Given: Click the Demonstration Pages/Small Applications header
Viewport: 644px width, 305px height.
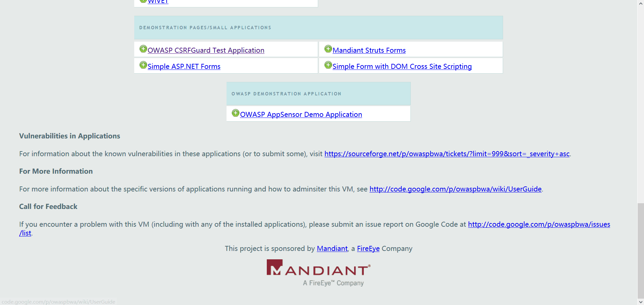Looking at the screenshot, I should click(318, 28).
